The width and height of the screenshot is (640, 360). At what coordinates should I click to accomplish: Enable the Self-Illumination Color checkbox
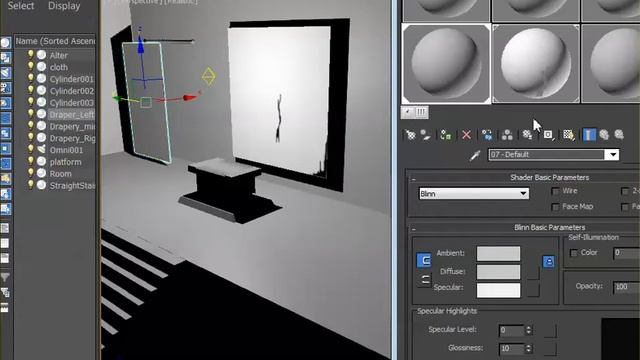click(574, 253)
